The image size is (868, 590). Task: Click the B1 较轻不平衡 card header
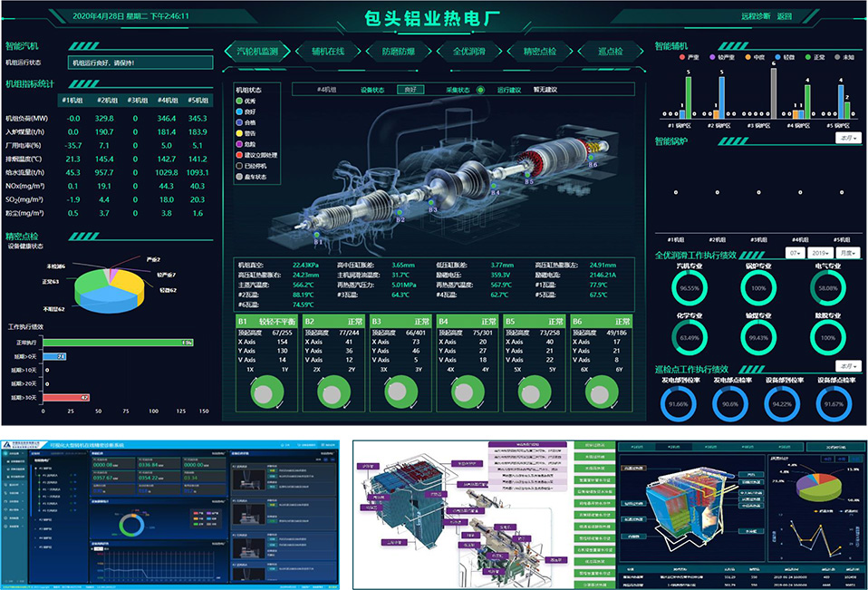point(266,322)
